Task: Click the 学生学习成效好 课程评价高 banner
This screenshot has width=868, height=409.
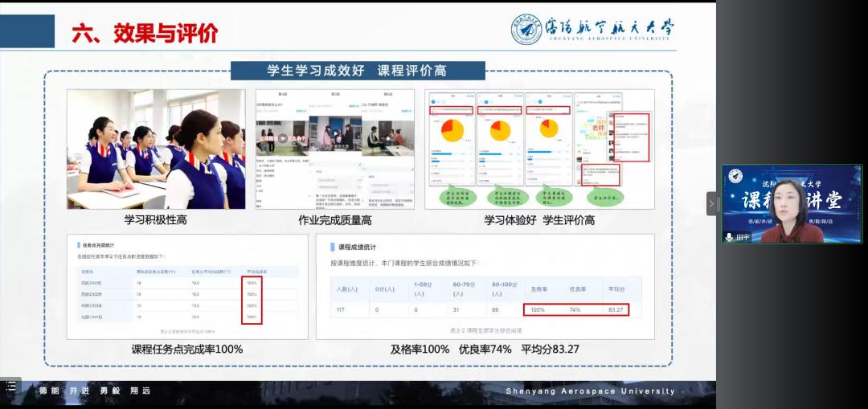Action: (358, 71)
